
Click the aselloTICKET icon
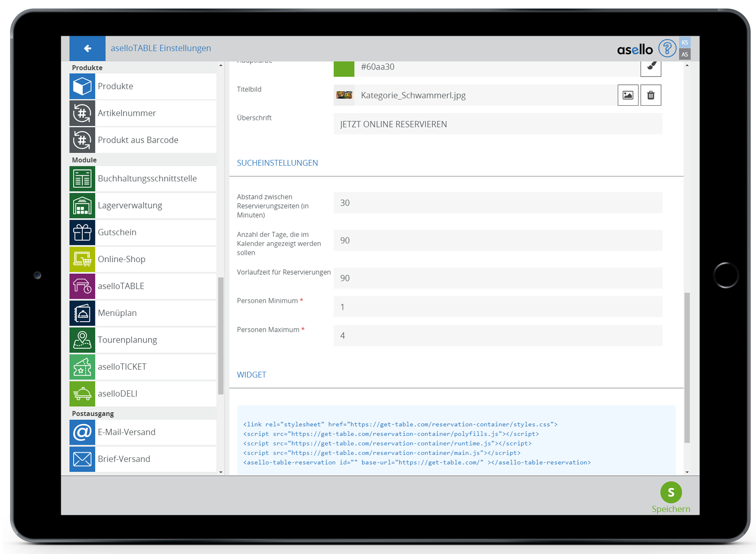(x=82, y=367)
